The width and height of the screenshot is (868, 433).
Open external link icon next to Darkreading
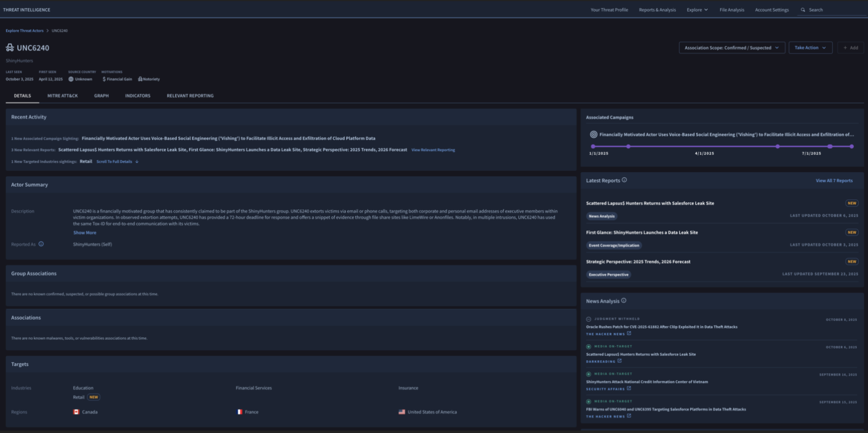coord(619,361)
